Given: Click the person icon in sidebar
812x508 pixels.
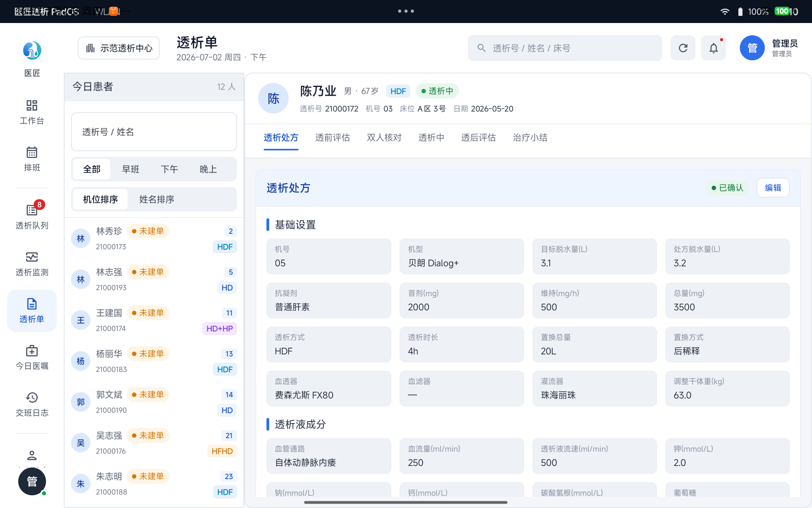Looking at the screenshot, I should (32, 455).
